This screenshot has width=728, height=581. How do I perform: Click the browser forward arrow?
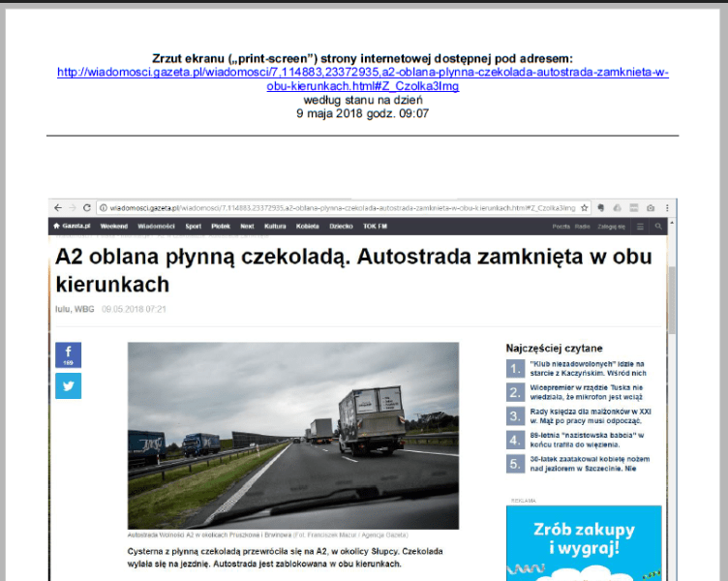(x=72, y=208)
